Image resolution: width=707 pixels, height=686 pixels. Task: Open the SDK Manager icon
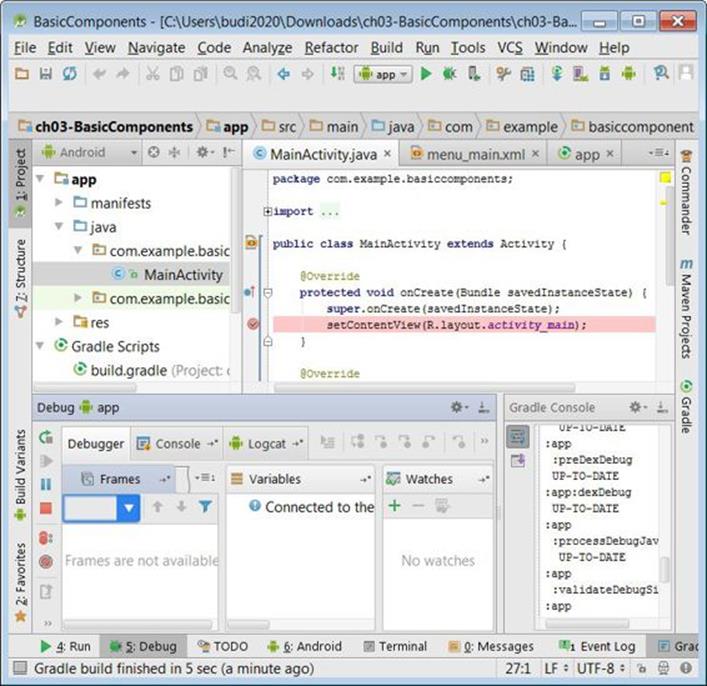pos(605,73)
